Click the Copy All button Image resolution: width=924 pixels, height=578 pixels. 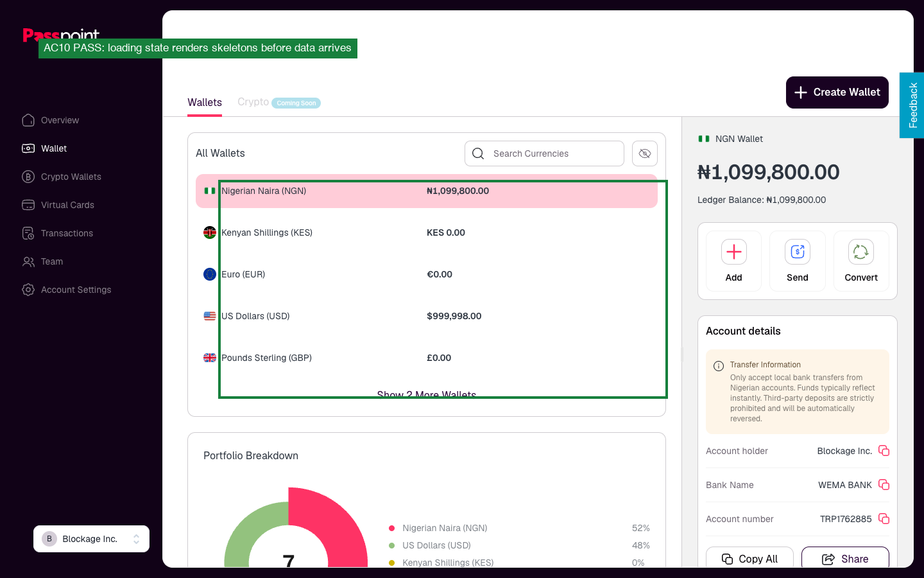coord(749,558)
